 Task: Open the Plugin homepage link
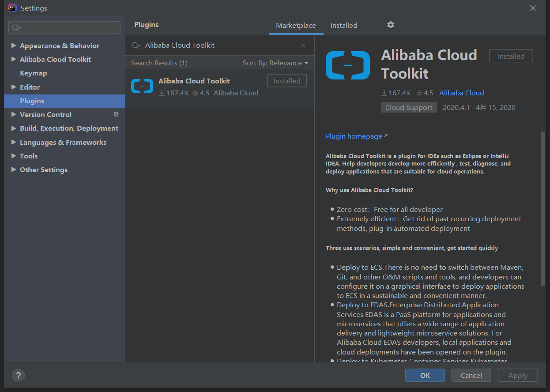click(x=357, y=136)
